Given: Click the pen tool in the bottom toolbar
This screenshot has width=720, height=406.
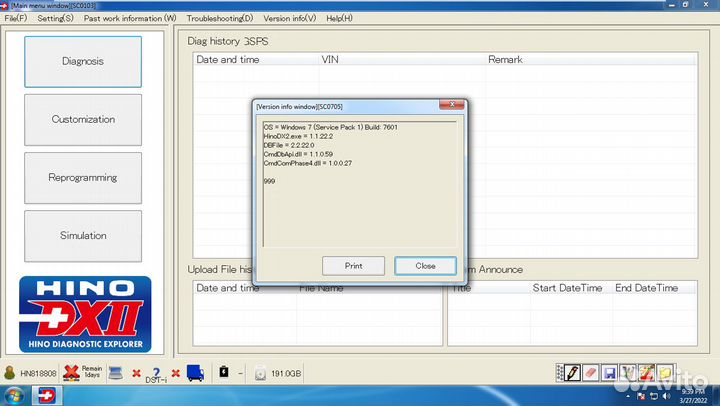Looking at the screenshot, I should click(573, 372).
